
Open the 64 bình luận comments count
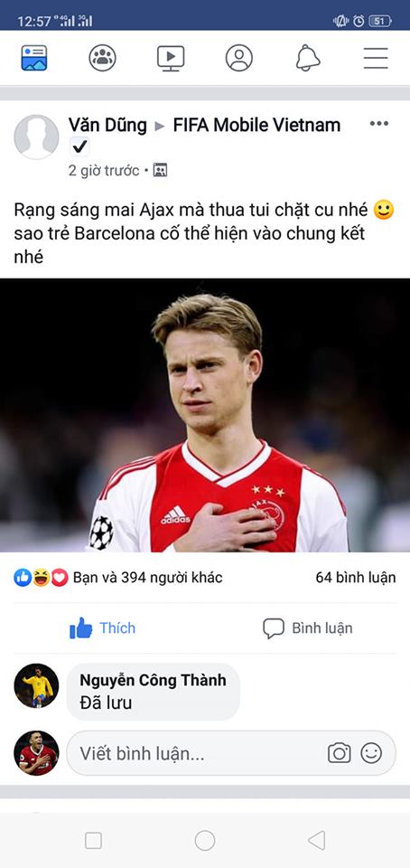(356, 578)
